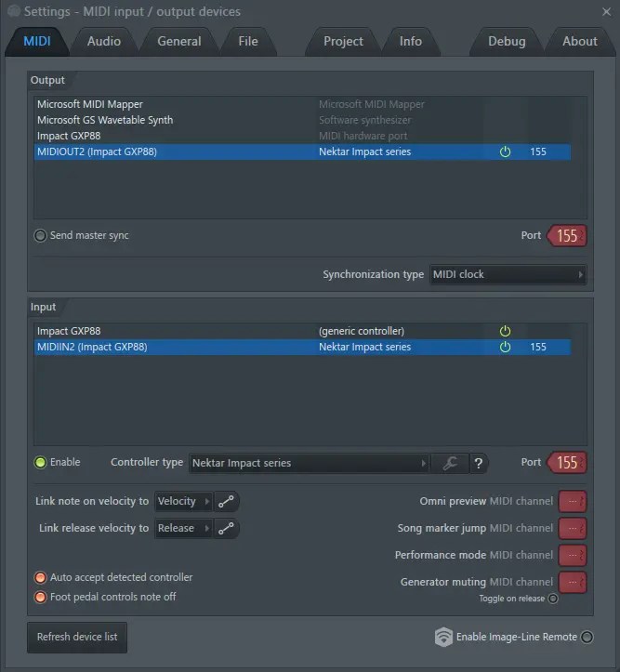Open the Link note on velocity Velocity dropdown
The image size is (620, 672).
pos(183,501)
